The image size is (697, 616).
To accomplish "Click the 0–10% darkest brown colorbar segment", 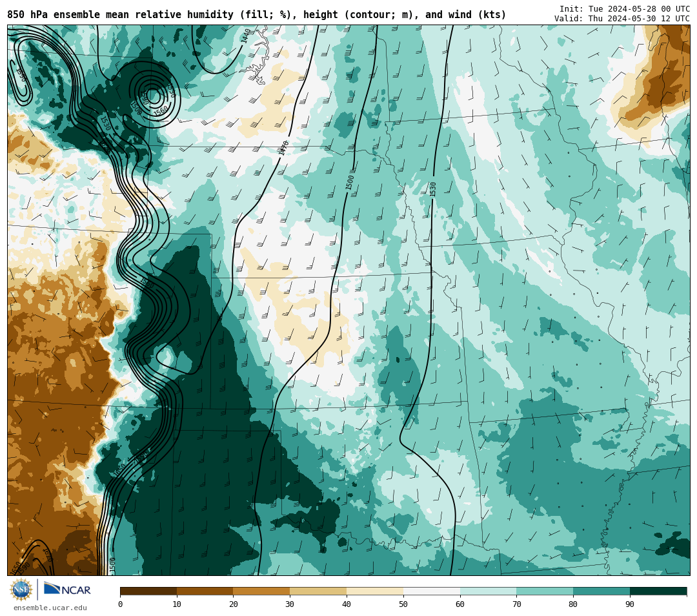I will 148,591.
